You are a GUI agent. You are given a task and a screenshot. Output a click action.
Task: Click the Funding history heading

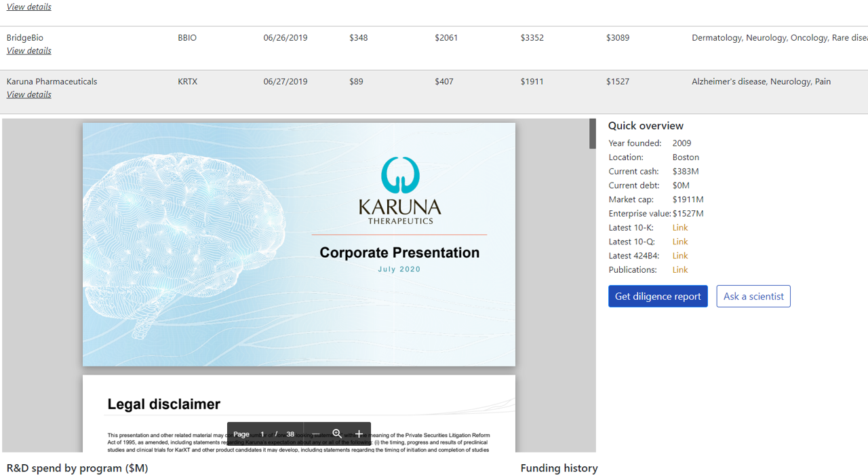(x=559, y=468)
